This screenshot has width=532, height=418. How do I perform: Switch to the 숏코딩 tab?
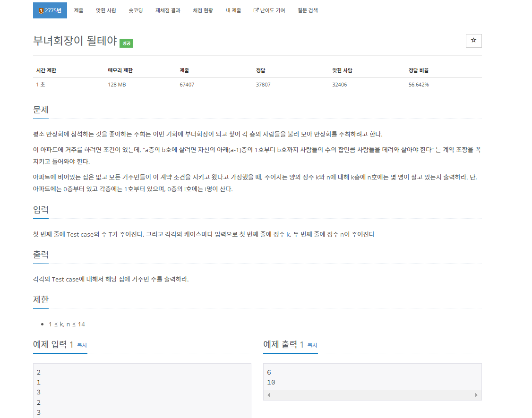pos(136,10)
